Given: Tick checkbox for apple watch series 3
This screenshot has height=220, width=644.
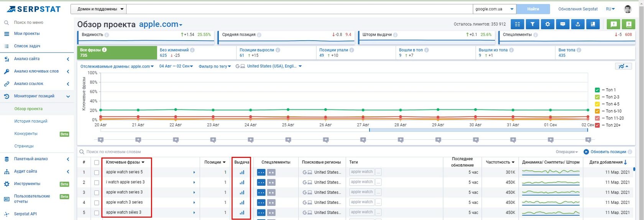Looking at the screenshot, I should 97,193.
